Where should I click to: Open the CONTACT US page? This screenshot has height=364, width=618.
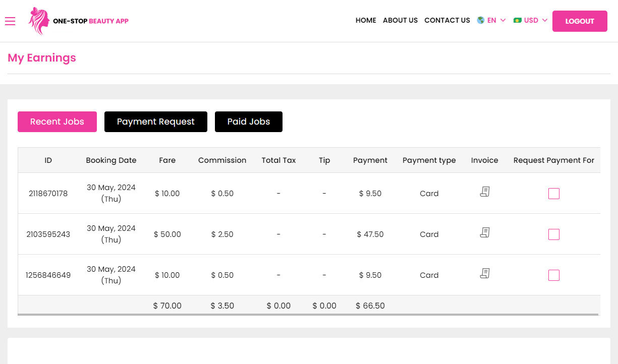(x=447, y=20)
